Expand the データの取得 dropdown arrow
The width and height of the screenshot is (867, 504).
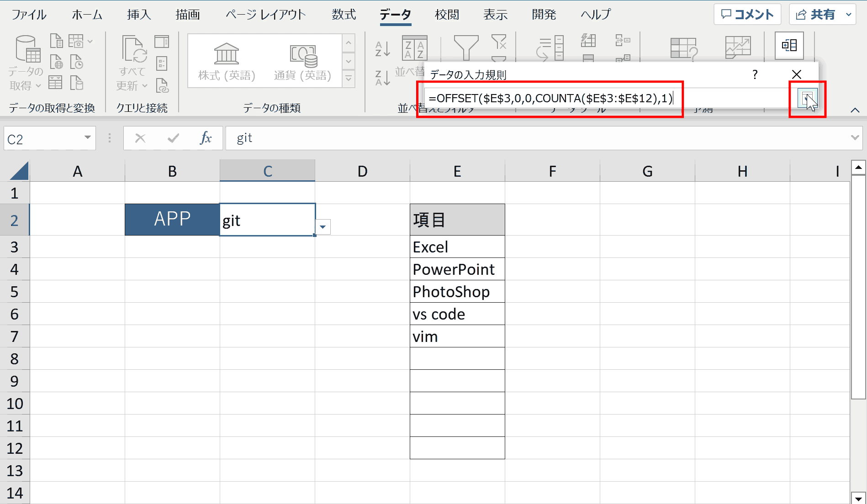click(38, 86)
